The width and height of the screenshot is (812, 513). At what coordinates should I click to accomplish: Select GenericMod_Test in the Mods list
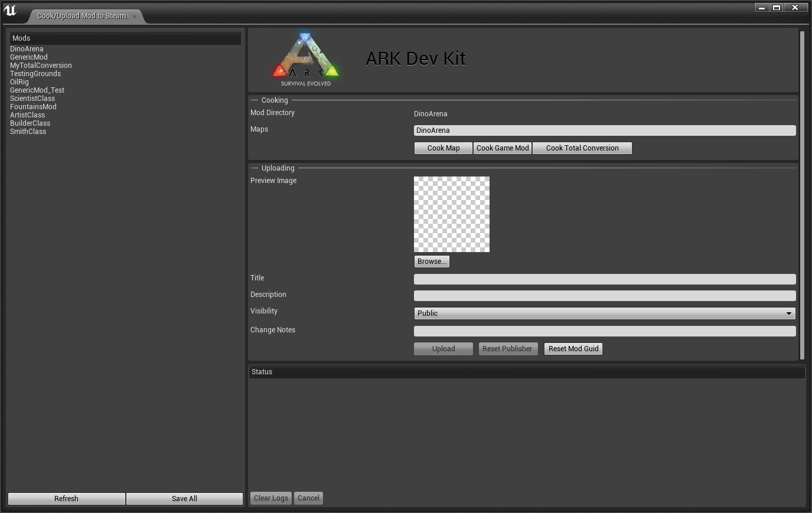click(x=37, y=90)
